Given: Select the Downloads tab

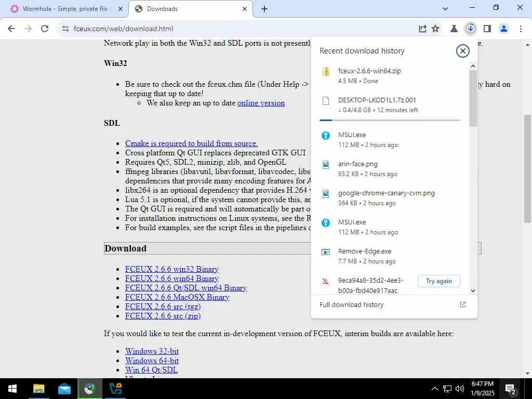Looking at the screenshot, I should point(190,9).
